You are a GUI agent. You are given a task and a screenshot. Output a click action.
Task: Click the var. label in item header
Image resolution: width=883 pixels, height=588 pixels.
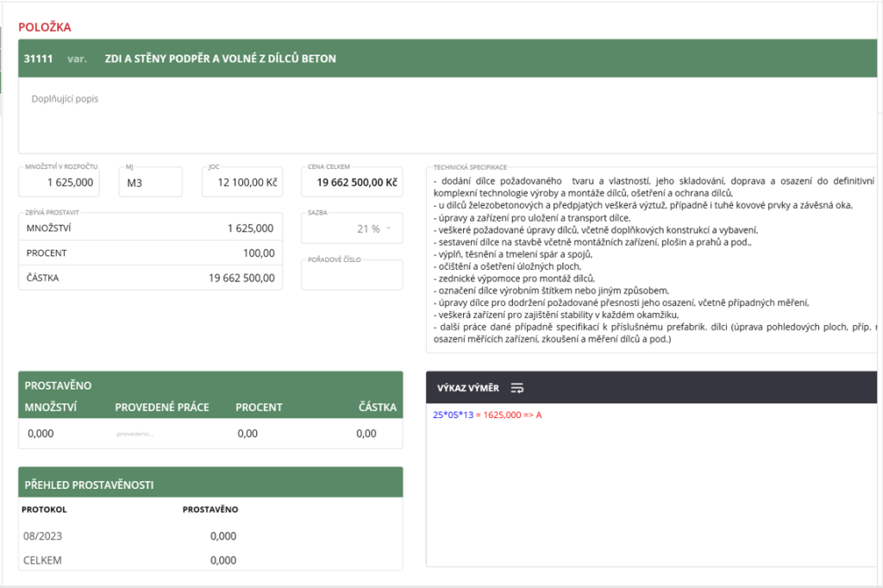click(x=78, y=59)
